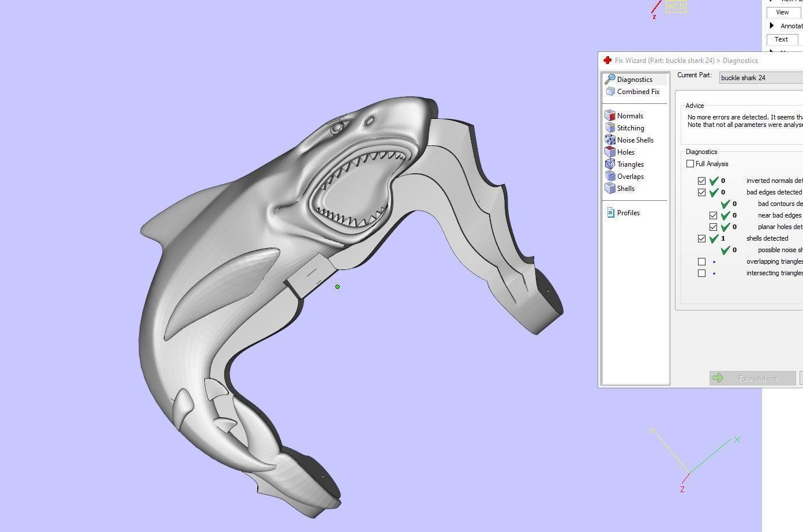Uncheck the near bad edges checkbox
The width and height of the screenshot is (803, 532).
[x=713, y=215]
